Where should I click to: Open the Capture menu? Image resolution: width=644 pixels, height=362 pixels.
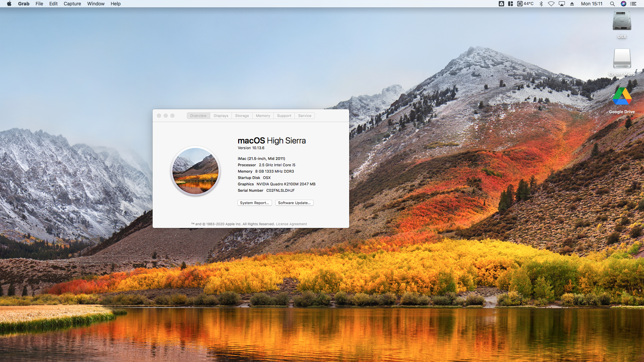tap(72, 4)
